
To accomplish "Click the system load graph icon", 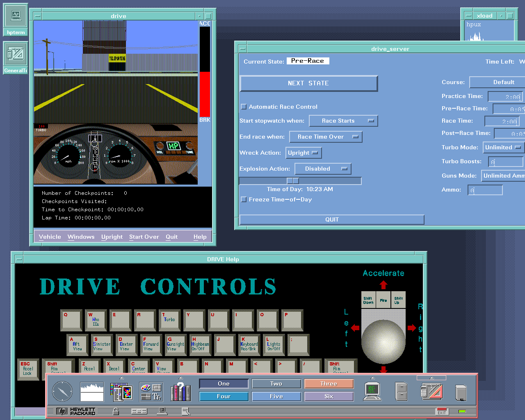I will point(92,391).
